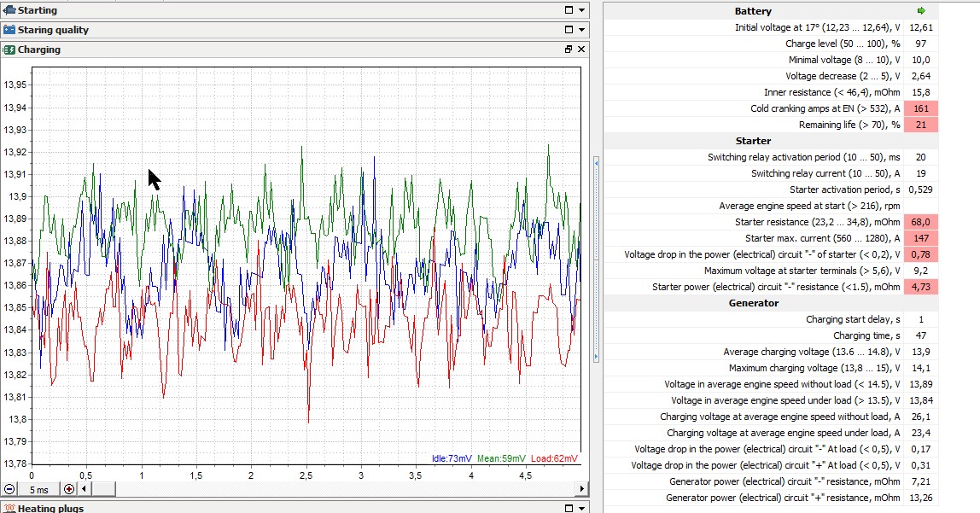Click the charging time value 47
The width and height of the screenshot is (980, 513).
click(921, 336)
